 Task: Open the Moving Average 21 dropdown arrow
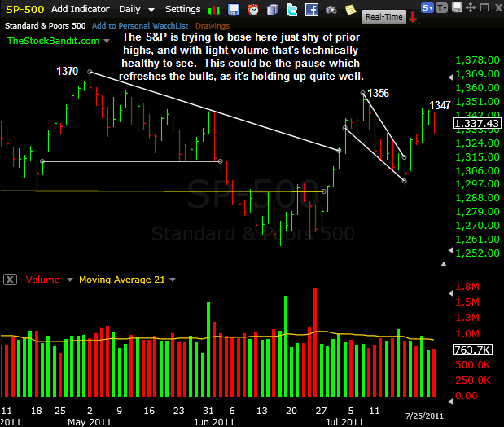pyautogui.click(x=173, y=280)
